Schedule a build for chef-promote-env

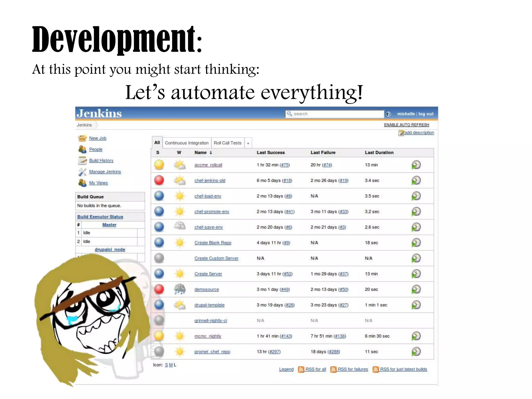(x=416, y=212)
